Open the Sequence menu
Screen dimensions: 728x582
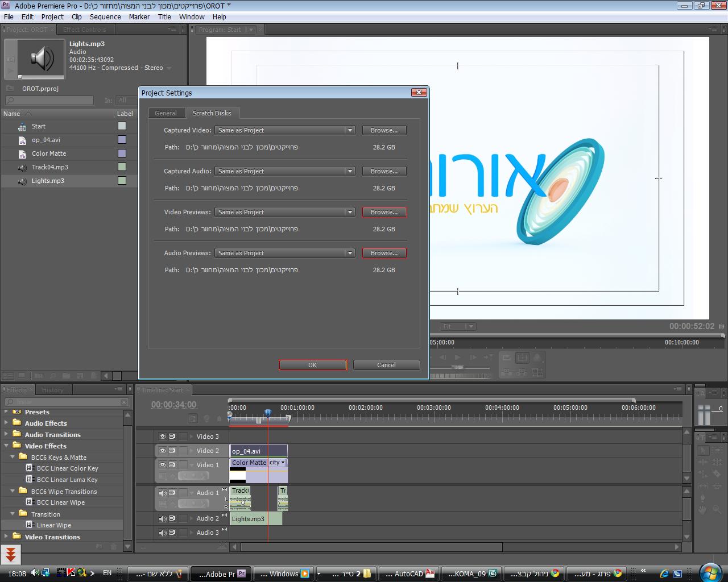105,16
